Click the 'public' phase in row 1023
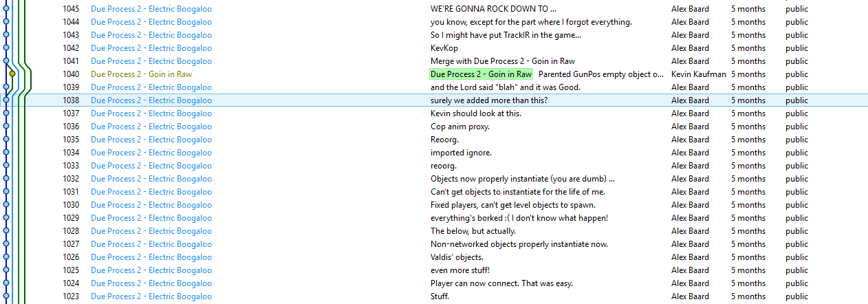This screenshot has height=304, width=868. (797, 296)
